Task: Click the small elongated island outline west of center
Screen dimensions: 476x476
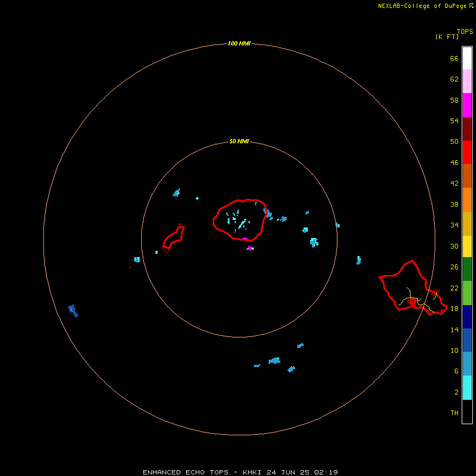Action: click(x=173, y=238)
